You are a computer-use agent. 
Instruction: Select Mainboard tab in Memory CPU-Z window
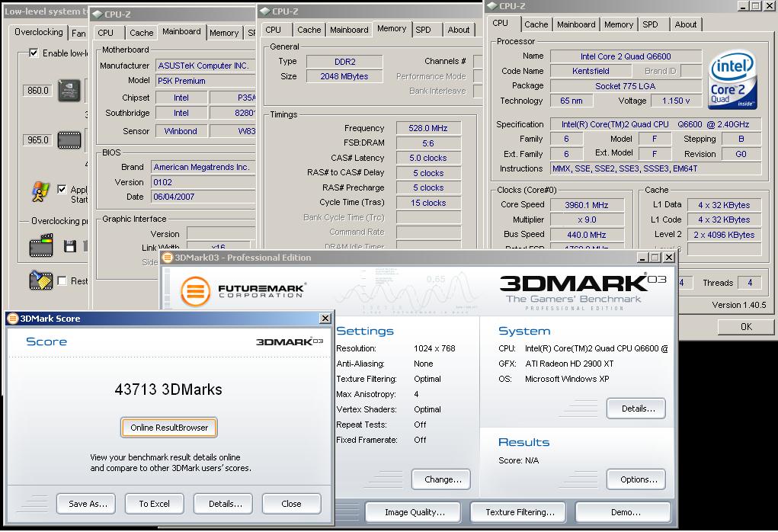(x=349, y=30)
